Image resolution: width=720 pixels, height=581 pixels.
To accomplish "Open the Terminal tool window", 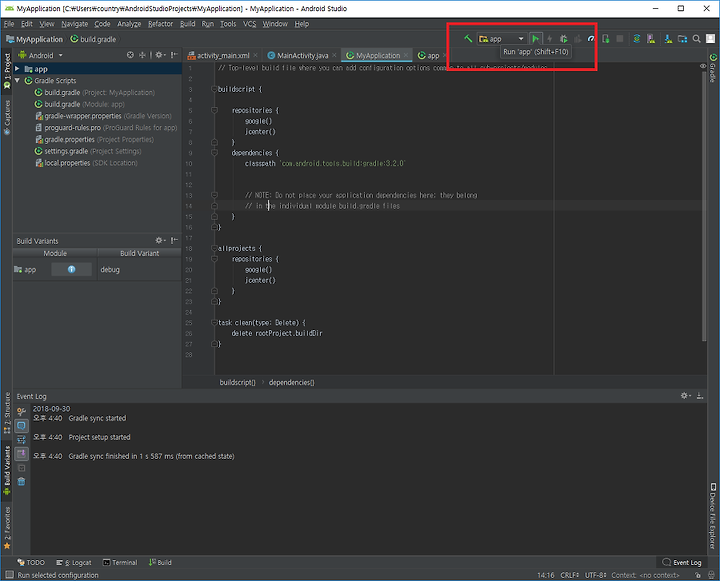I will [120, 562].
